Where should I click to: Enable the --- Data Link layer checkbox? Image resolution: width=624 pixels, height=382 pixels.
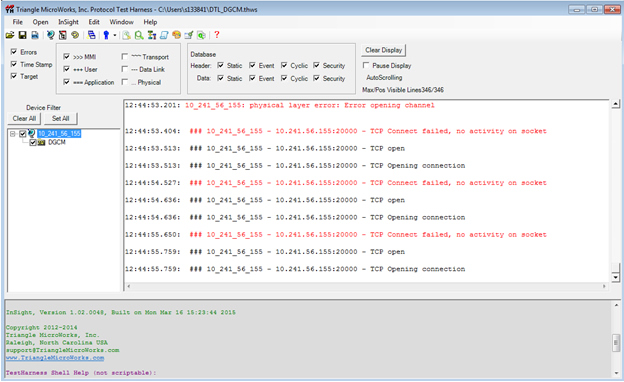click(125, 69)
